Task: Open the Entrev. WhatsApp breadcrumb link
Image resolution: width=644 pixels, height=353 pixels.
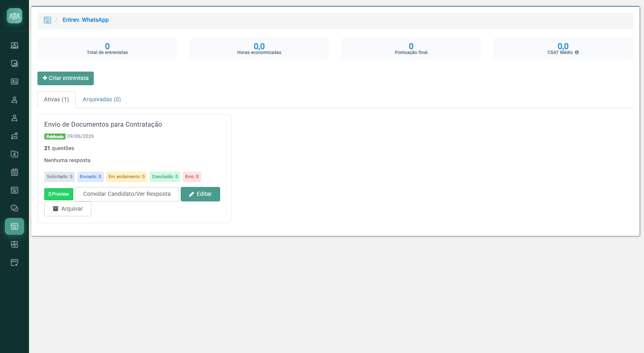Action: [x=85, y=20]
